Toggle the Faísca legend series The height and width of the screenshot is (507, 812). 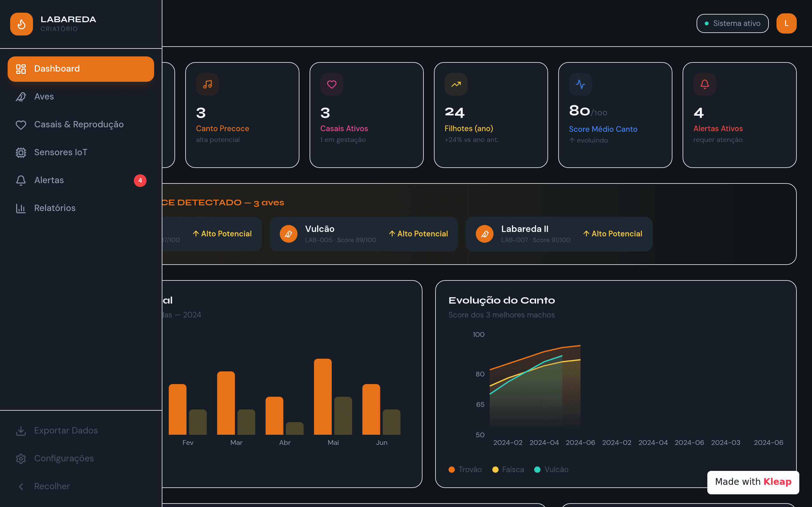coord(508,469)
